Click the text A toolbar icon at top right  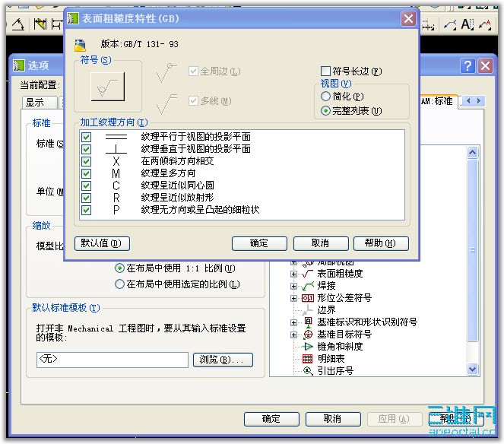point(467,24)
